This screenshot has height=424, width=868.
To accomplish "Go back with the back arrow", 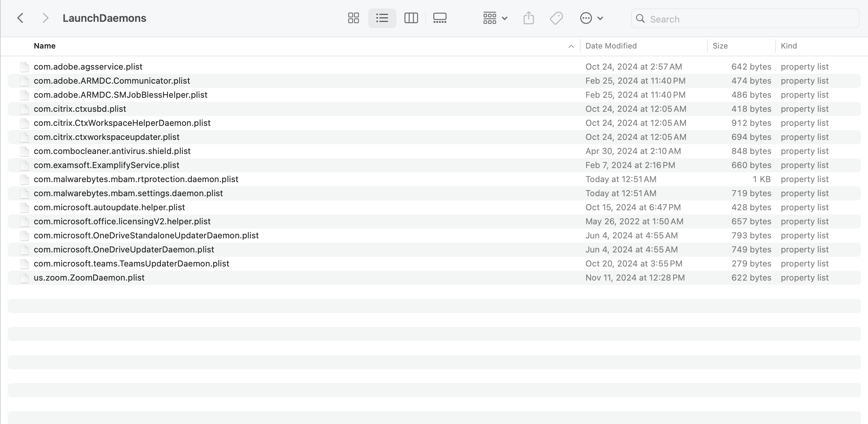I will point(20,18).
